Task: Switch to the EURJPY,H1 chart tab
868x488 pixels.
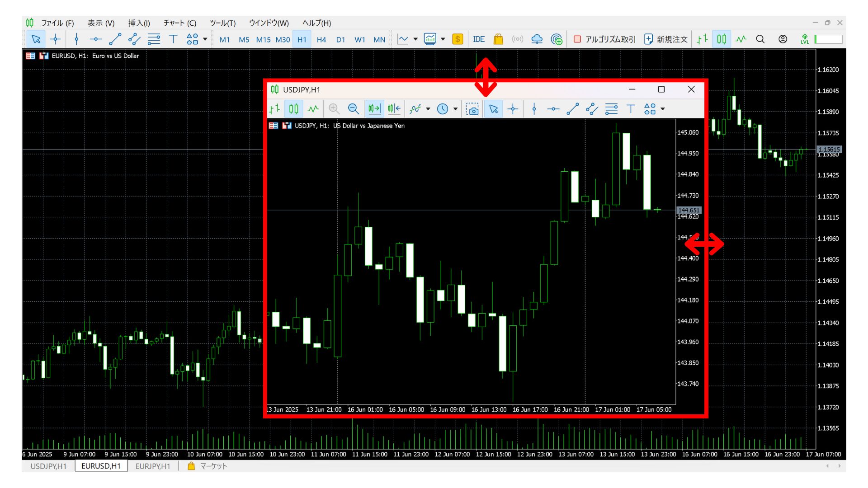Action: [x=153, y=466]
